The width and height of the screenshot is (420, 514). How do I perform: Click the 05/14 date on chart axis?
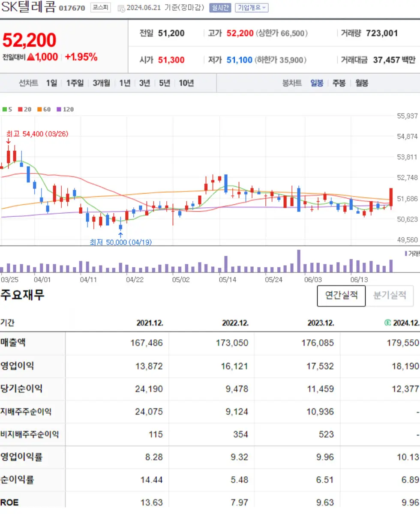(228, 279)
